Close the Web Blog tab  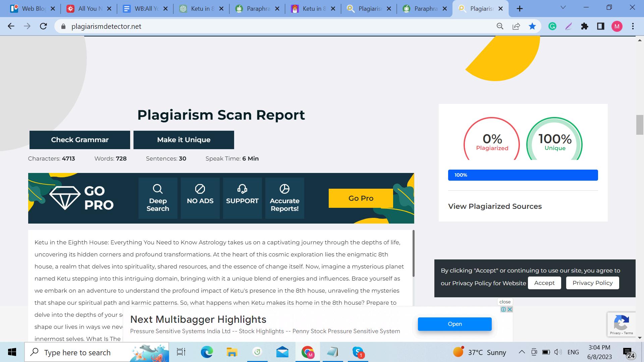[53, 9]
